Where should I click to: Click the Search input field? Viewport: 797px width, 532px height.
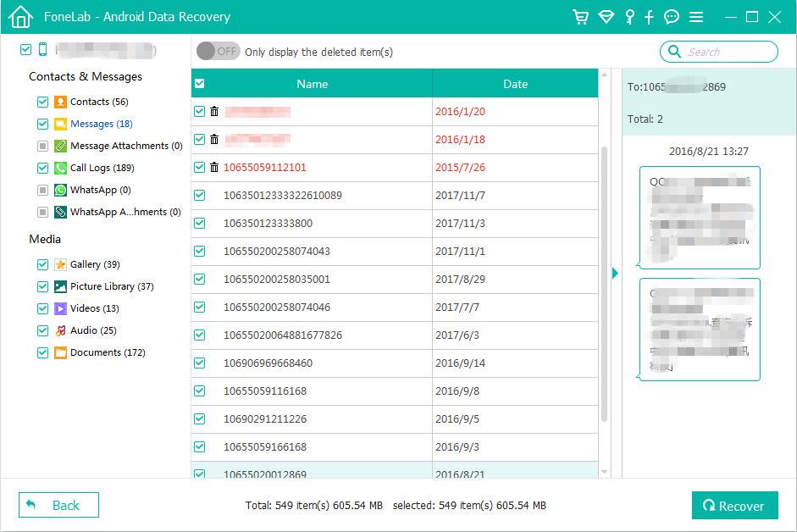click(x=727, y=52)
